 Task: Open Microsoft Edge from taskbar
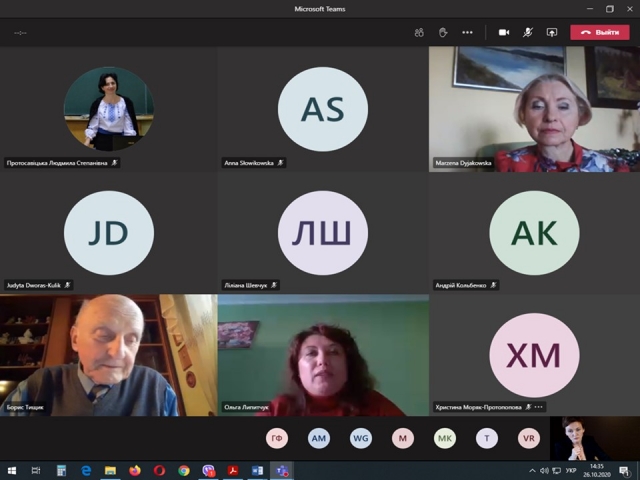(x=86, y=471)
